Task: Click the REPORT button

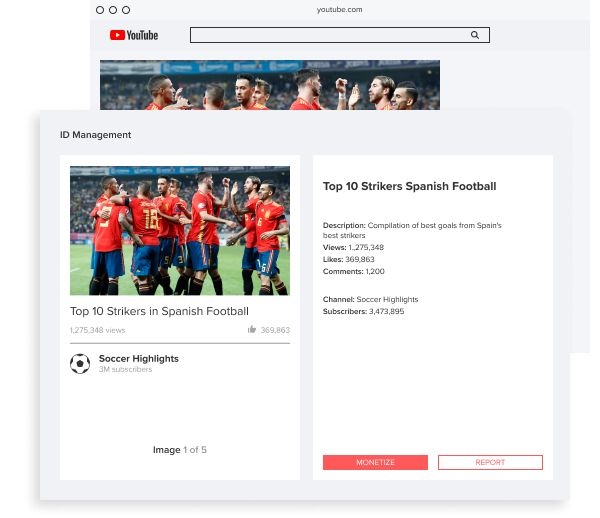Action: [490, 462]
